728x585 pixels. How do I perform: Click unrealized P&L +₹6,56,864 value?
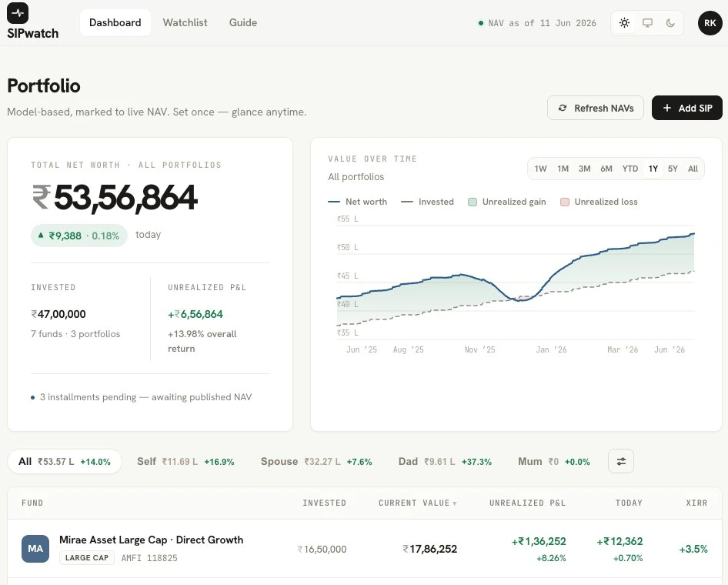click(195, 314)
